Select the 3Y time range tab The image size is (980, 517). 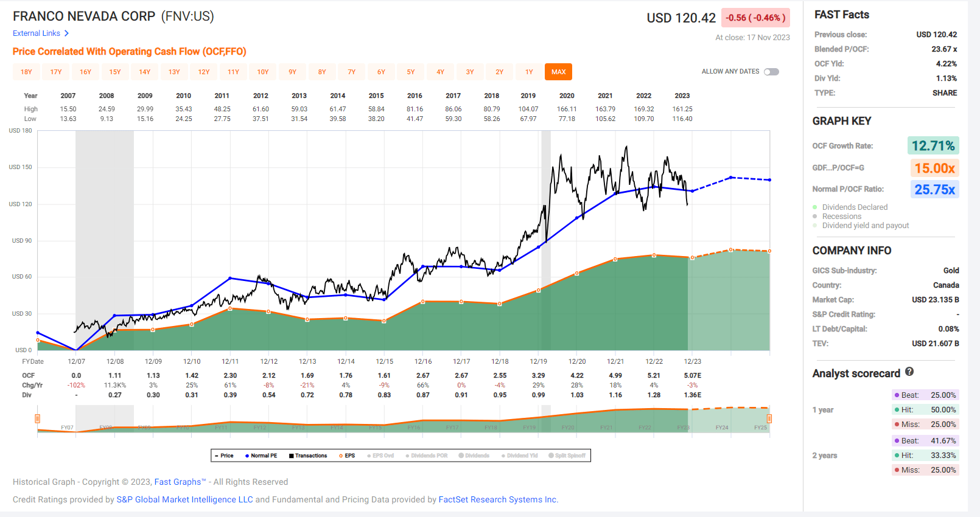click(470, 72)
